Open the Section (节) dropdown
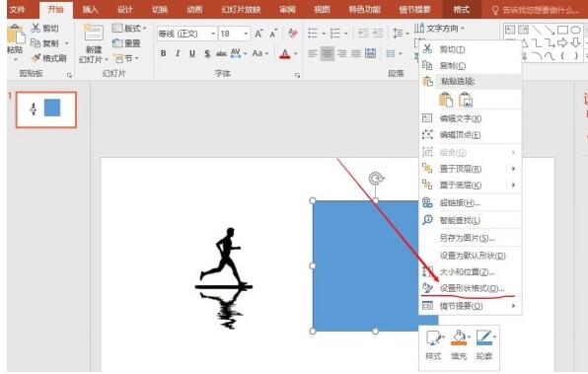 (126, 58)
